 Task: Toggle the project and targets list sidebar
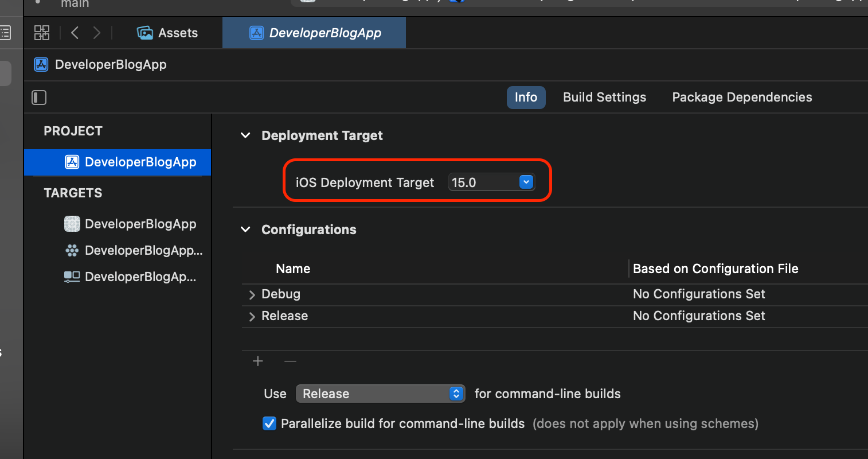(39, 98)
